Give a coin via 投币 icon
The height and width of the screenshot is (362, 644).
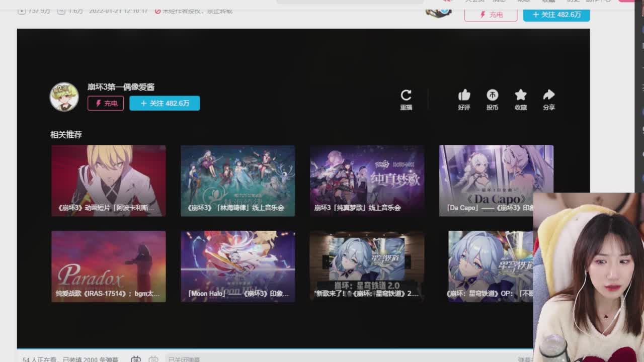tap(492, 99)
